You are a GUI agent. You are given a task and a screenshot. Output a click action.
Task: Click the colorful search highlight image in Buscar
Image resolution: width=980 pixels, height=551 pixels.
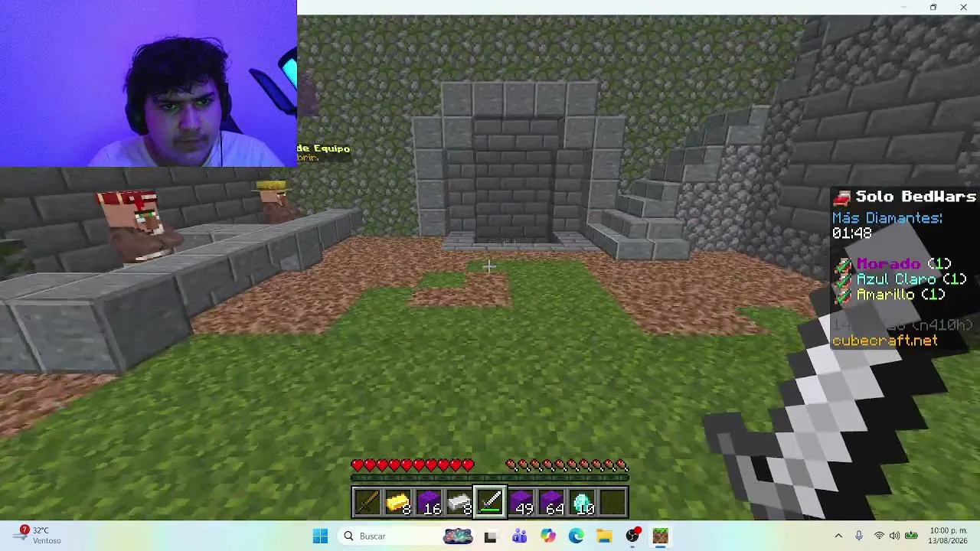coord(458,536)
